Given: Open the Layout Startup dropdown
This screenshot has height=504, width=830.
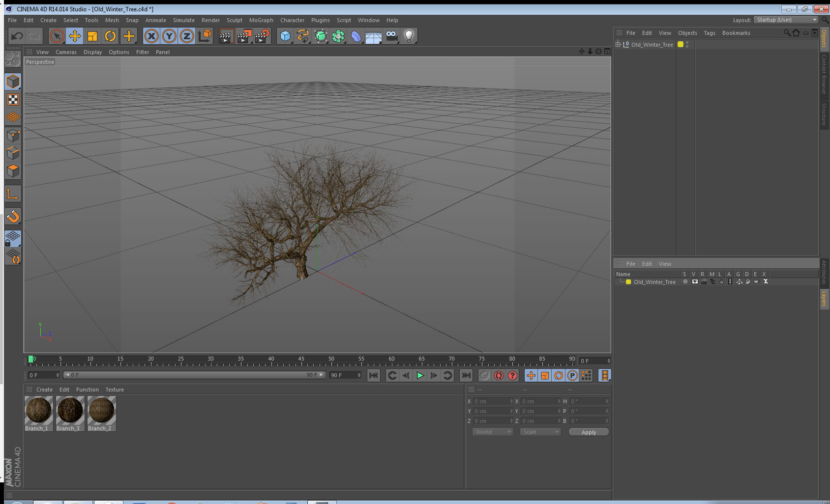Looking at the screenshot, I should [x=786, y=20].
